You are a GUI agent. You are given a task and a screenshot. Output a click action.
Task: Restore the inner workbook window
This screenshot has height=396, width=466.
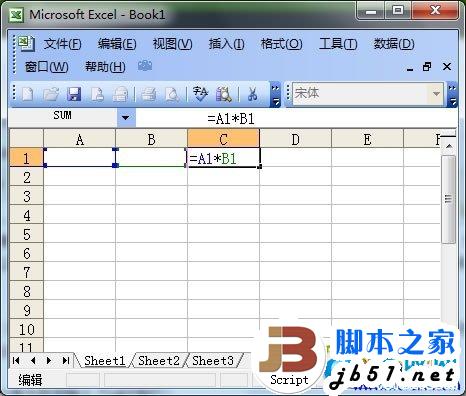tap(427, 67)
